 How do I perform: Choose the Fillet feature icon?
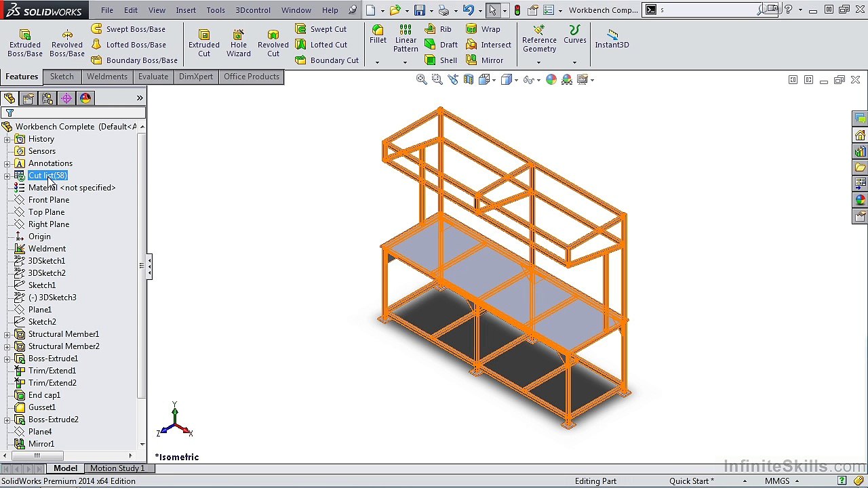(x=378, y=35)
